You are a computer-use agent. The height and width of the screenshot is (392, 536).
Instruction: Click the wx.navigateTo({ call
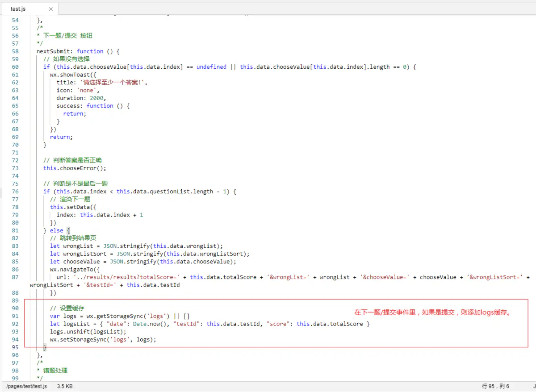click(x=75, y=270)
